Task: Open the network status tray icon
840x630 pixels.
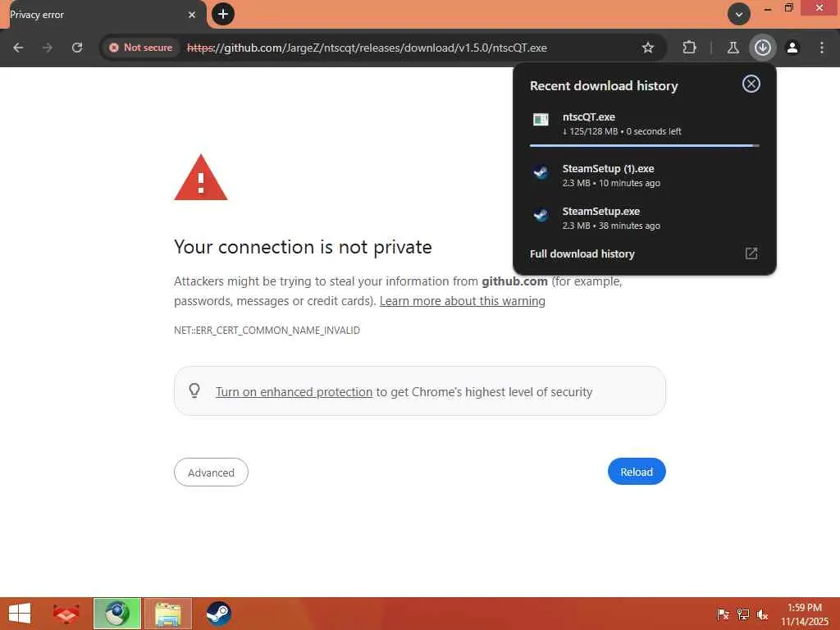Action: tap(743, 614)
